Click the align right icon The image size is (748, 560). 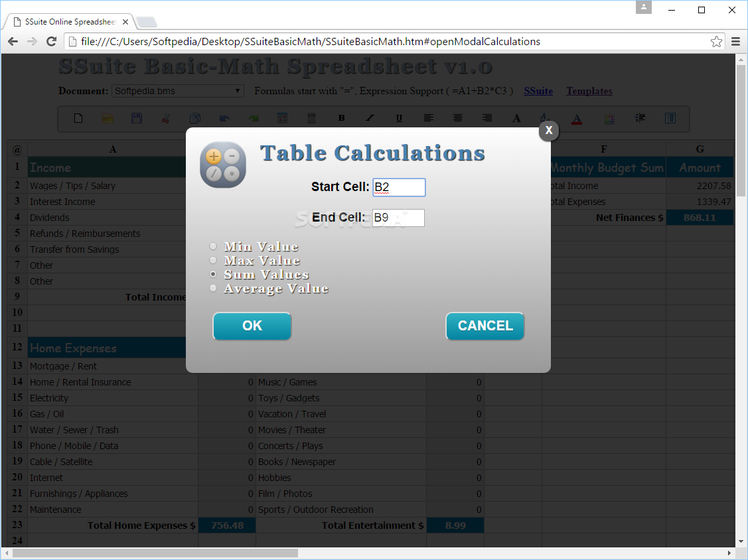coord(487,118)
